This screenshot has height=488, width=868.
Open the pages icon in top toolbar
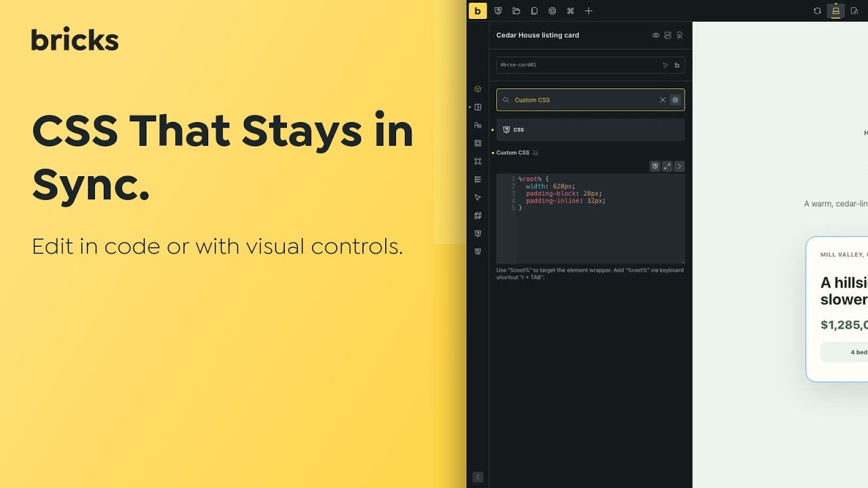point(534,11)
